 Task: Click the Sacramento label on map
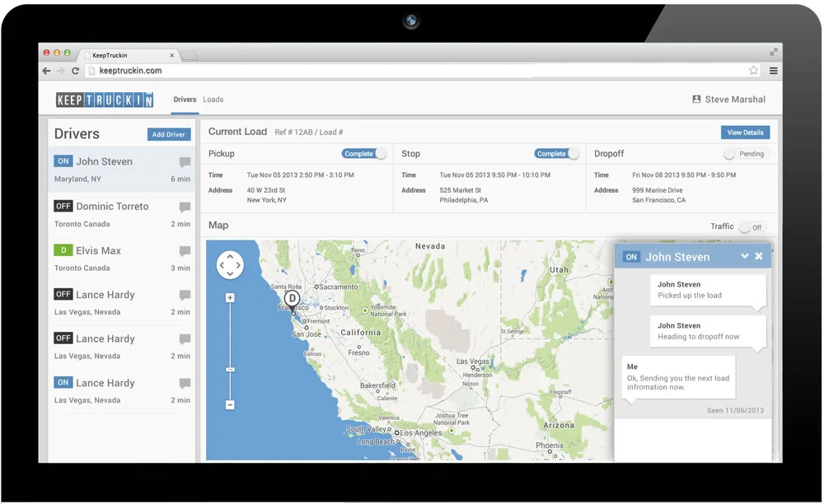[339, 287]
